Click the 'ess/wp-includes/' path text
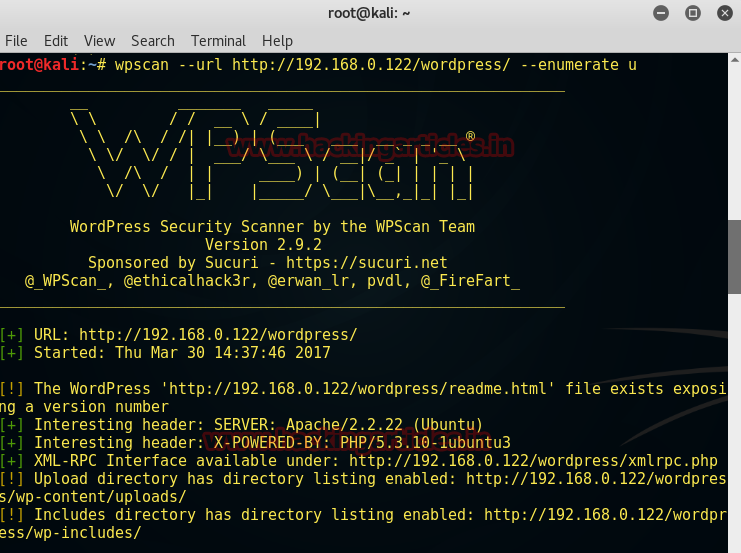This screenshot has width=741, height=553. (70, 533)
